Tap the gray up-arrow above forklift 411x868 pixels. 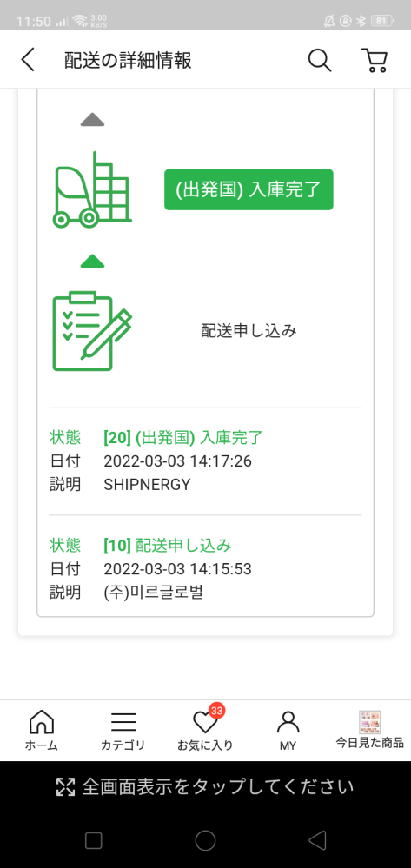click(x=92, y=120)
